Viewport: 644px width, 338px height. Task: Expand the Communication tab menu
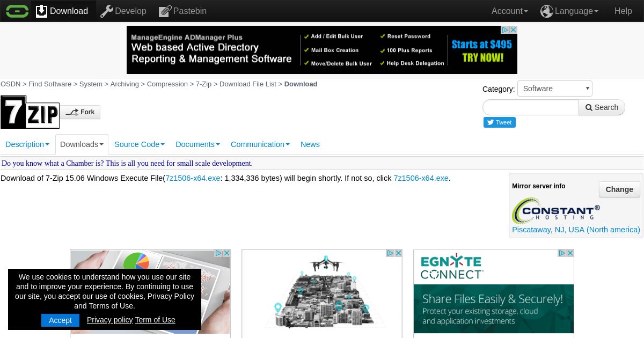pyautogui.click(x=260, y=144)
